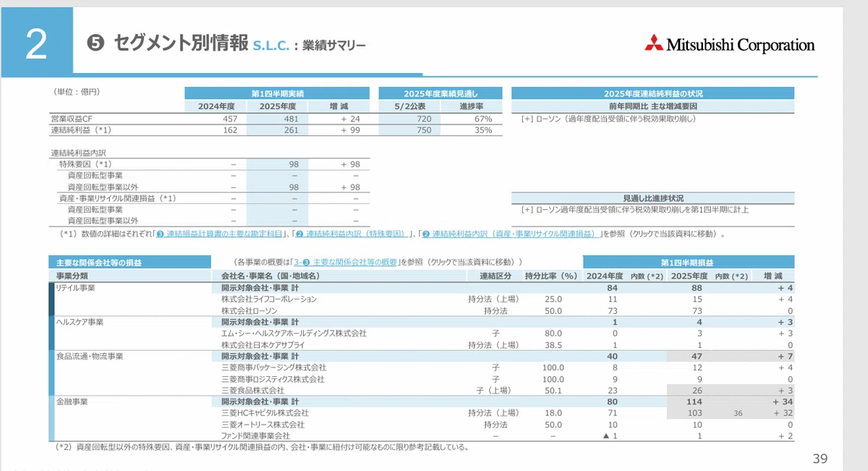
Task: Select the 前年同期比 主な増減要因 header
Action: [x=652, y=106]
